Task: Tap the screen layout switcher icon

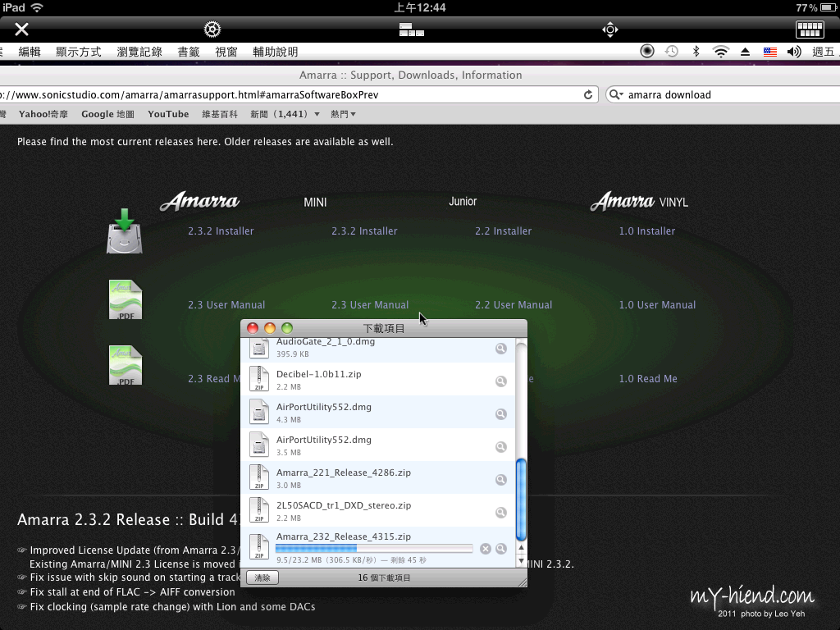Action: 412,30
